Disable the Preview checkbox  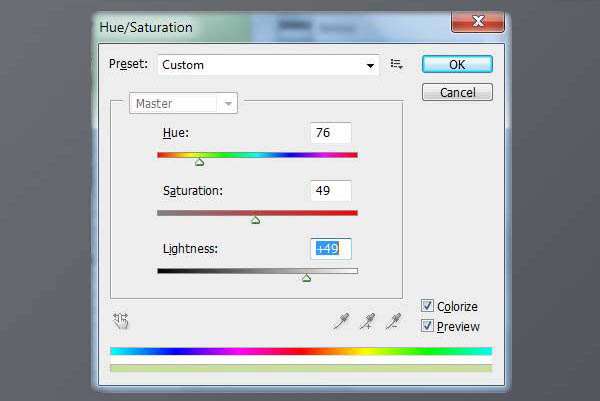[428, 326]
